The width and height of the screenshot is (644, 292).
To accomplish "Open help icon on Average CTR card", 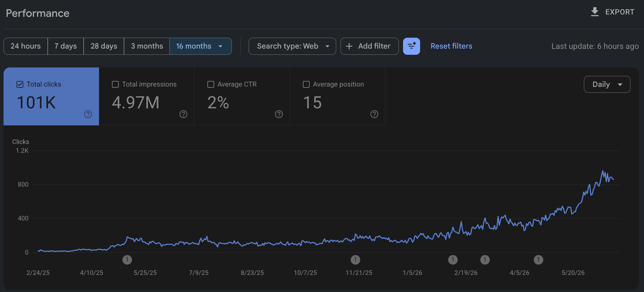I will coord(279,114).
